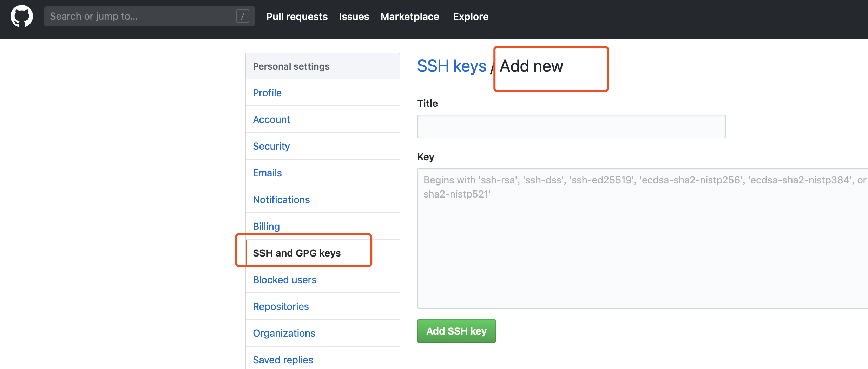The height and width of the screenshot is (369, 868).
Task: Click the slash shortcut key icon
Action: 242,16
